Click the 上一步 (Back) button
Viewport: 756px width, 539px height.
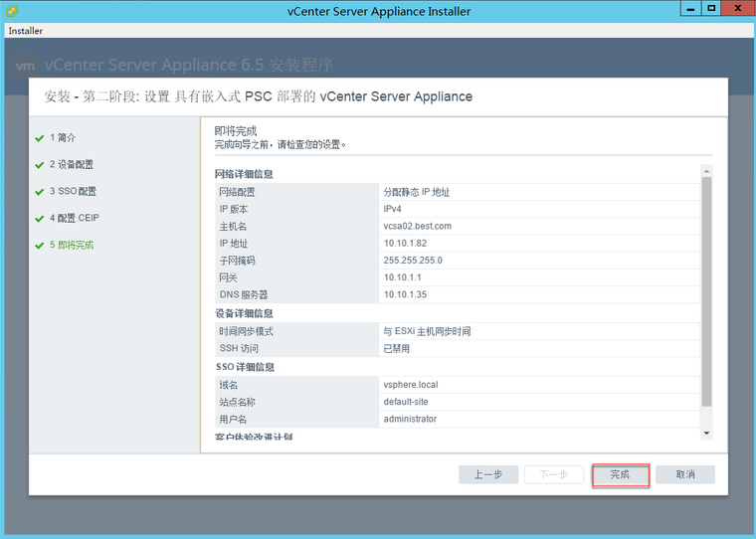coord(488,475)
